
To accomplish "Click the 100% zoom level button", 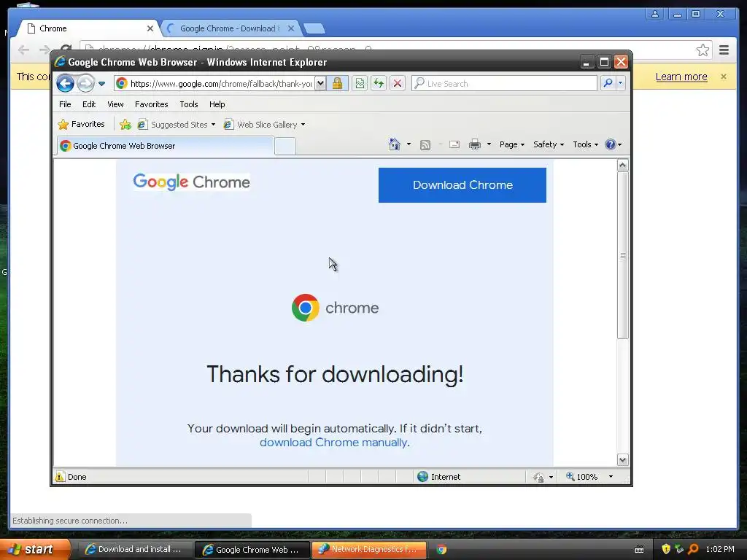I will pyautogui.click(x=581, y=477).
